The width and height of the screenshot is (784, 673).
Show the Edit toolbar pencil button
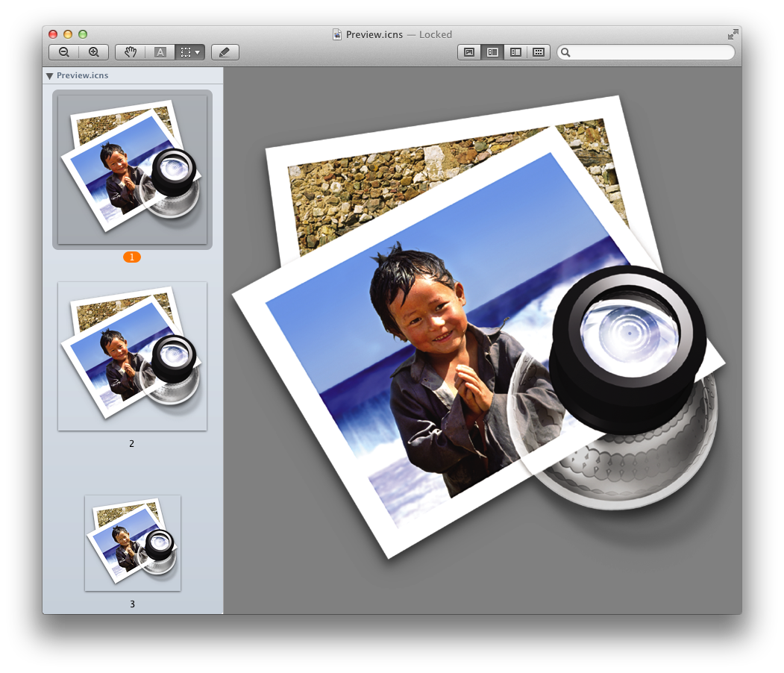[x=225, y=52]
